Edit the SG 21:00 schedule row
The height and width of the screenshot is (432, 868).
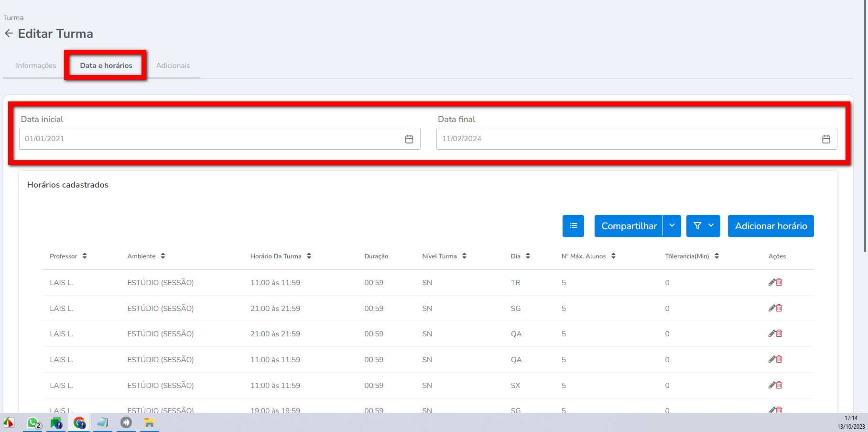coord(771,308)
